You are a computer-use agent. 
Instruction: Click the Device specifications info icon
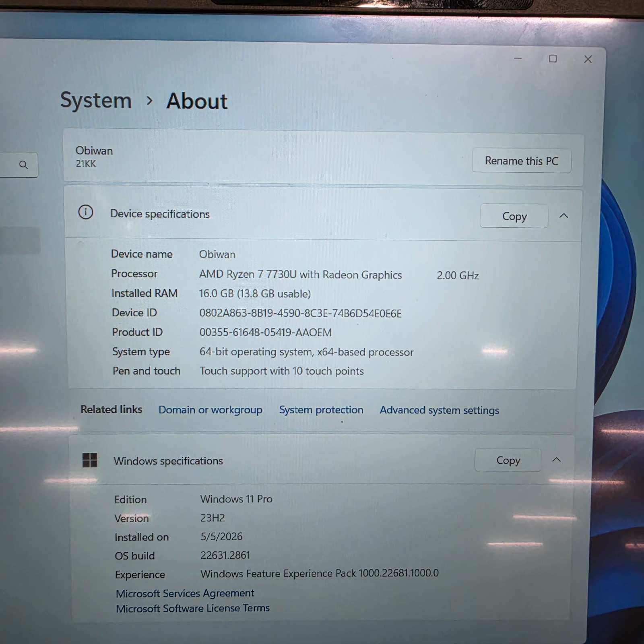(x=85, y=212)
